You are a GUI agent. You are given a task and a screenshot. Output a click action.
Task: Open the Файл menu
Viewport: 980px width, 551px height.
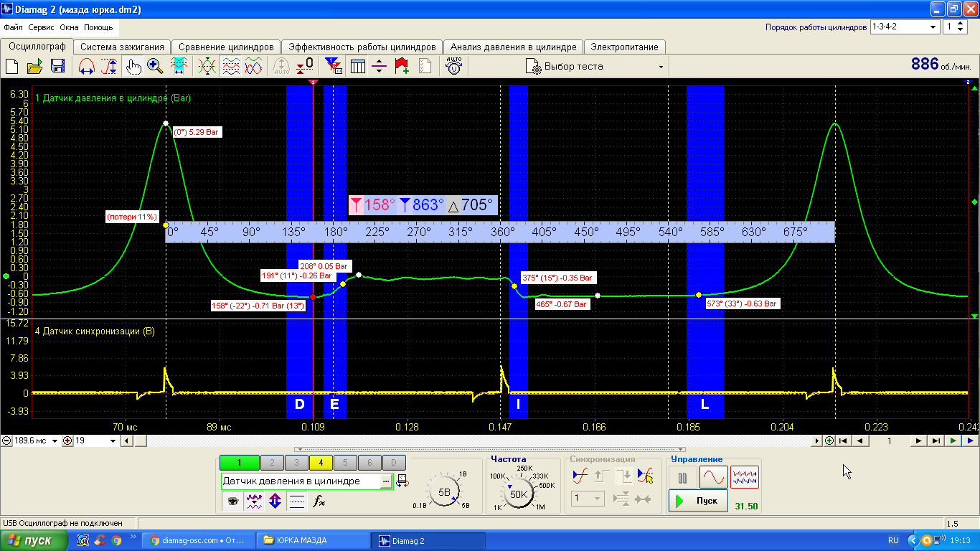(x=13, y=27)
